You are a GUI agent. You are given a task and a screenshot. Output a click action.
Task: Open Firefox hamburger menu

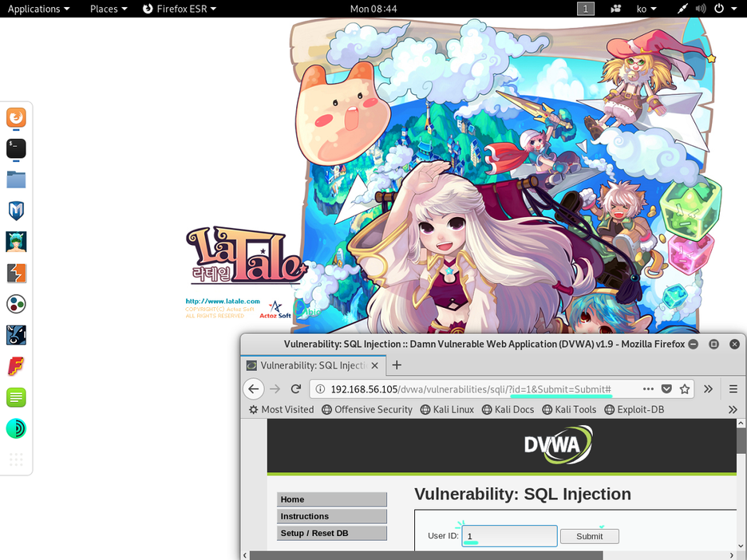[x=733, y=389]
